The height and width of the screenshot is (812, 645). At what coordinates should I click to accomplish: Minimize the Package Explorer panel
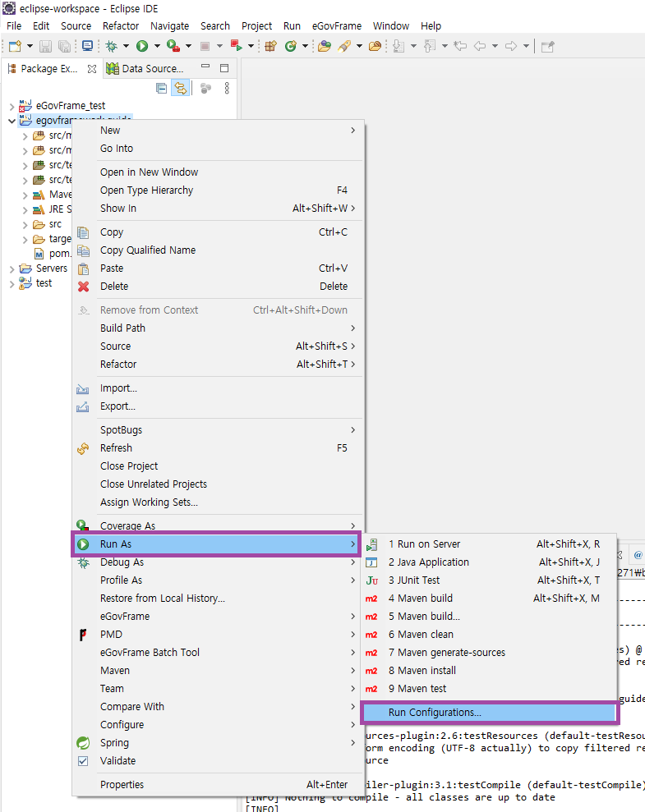[205, 67]
